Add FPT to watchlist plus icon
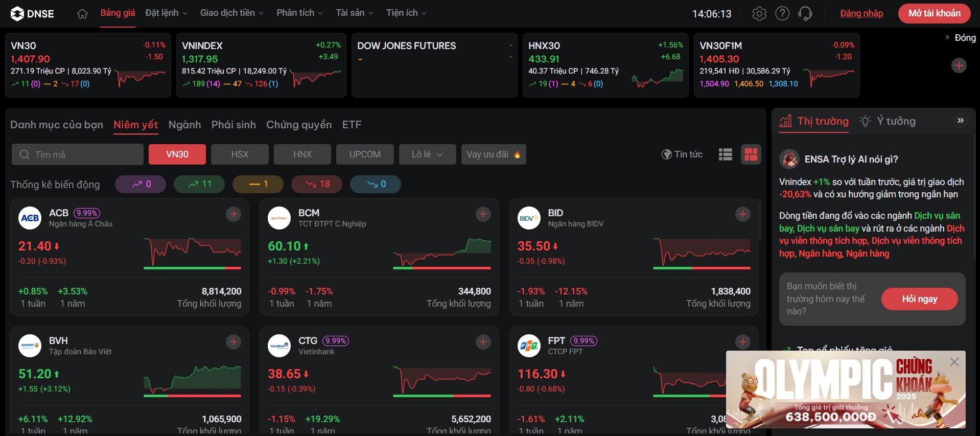The width and height of the screenshot is (980, 436). (742, 342)
